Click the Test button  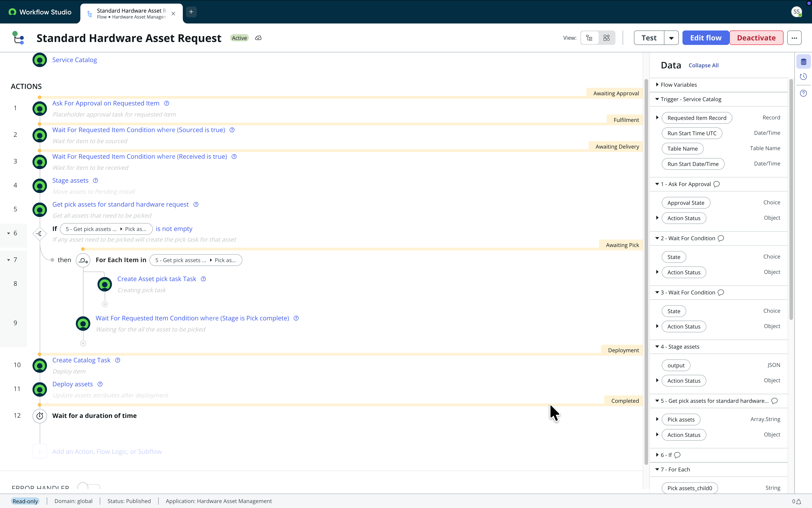[x=649, y=38]
